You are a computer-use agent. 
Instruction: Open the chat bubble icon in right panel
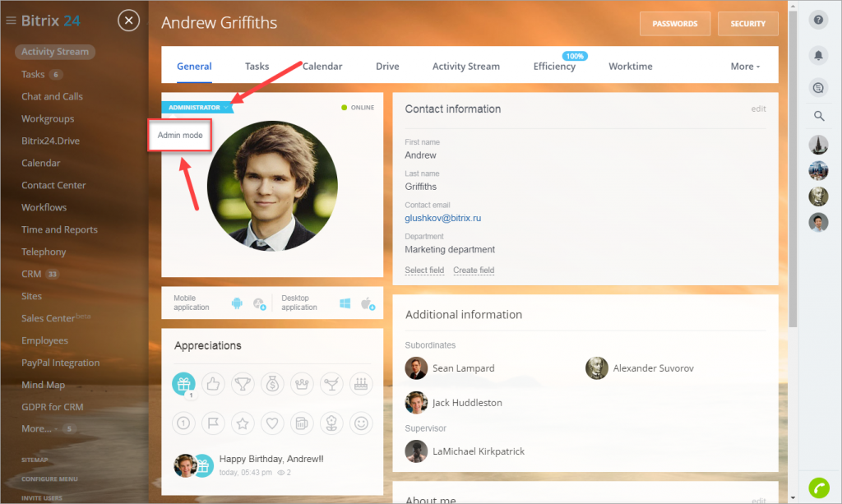click(818, 87)
